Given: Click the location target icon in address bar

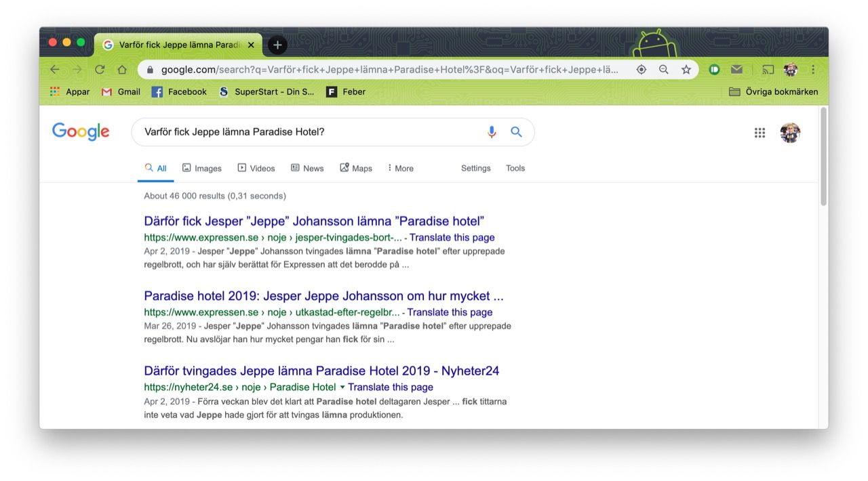Looking at the screenshot, I should (641, 69).
